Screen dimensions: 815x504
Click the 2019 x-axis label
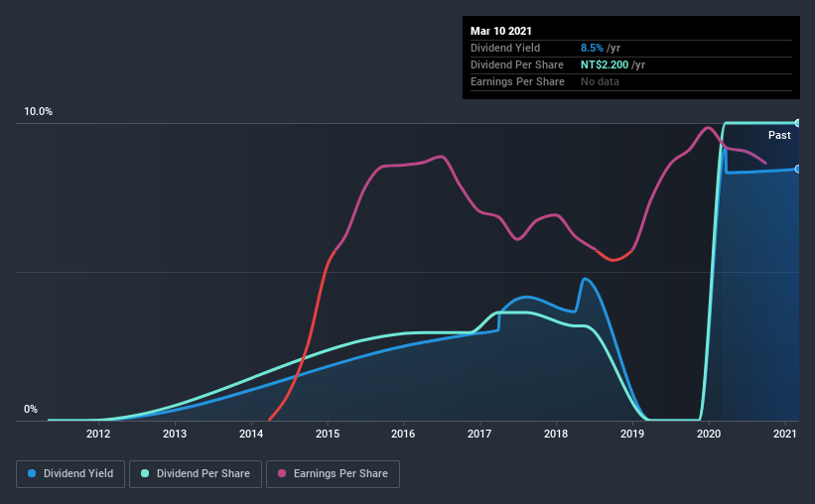coord(632,434)
